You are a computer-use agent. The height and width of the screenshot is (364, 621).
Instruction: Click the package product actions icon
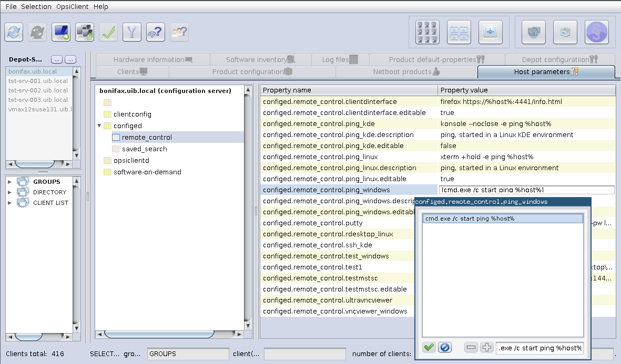point(565,32)
